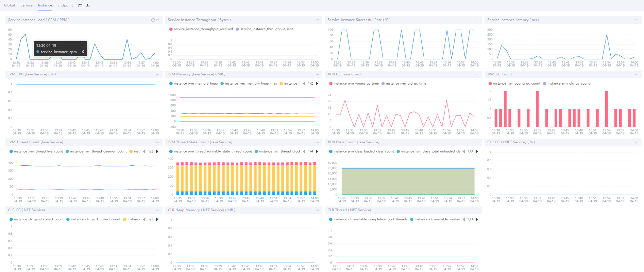The image size is (644, 272).
Task: Click the CLR Heap Memory panel title
Action: click(201, 210)
